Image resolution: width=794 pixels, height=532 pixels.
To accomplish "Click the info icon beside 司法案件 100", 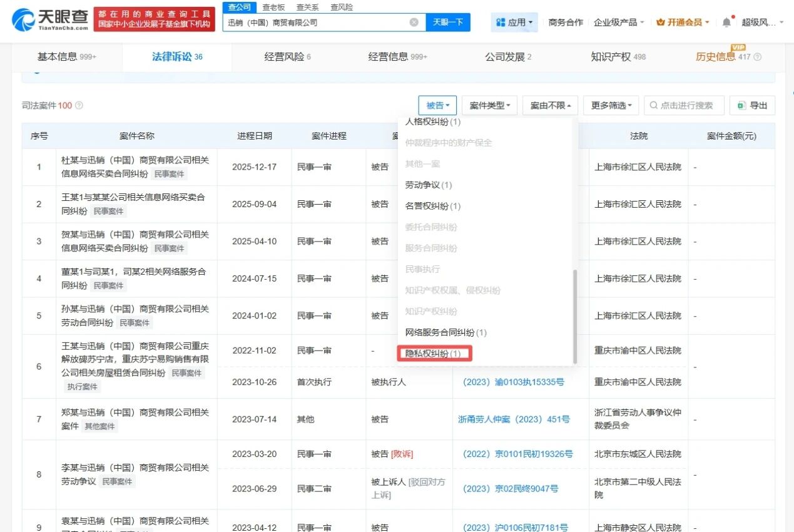I will pos(79,106).
